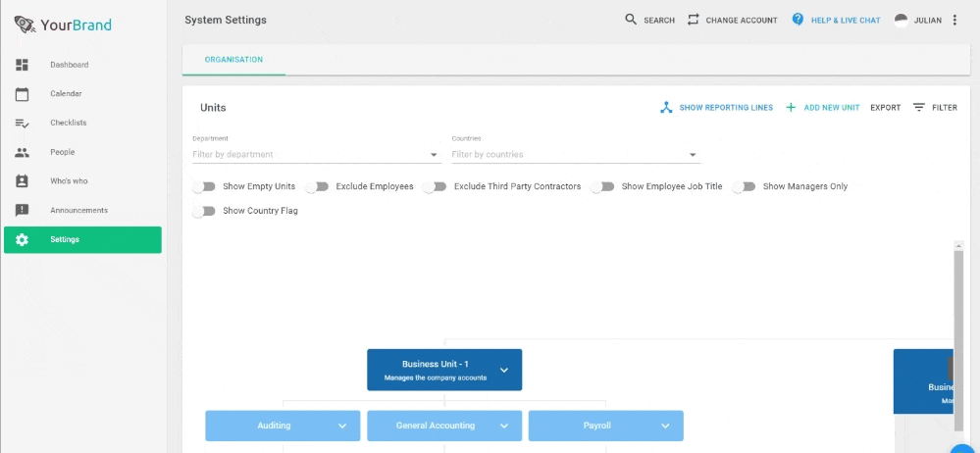The width and height of the screenshot is (980, 453).
Task: Click the YourBrand rocket logo
Action: point(25,25)
